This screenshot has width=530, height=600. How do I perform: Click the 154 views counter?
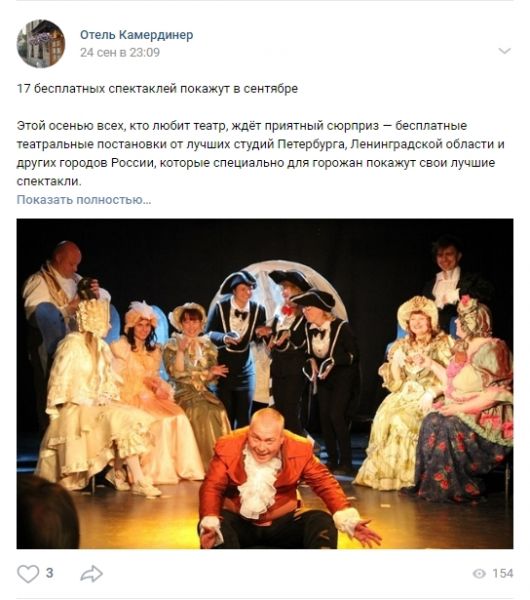click(503, 574)
